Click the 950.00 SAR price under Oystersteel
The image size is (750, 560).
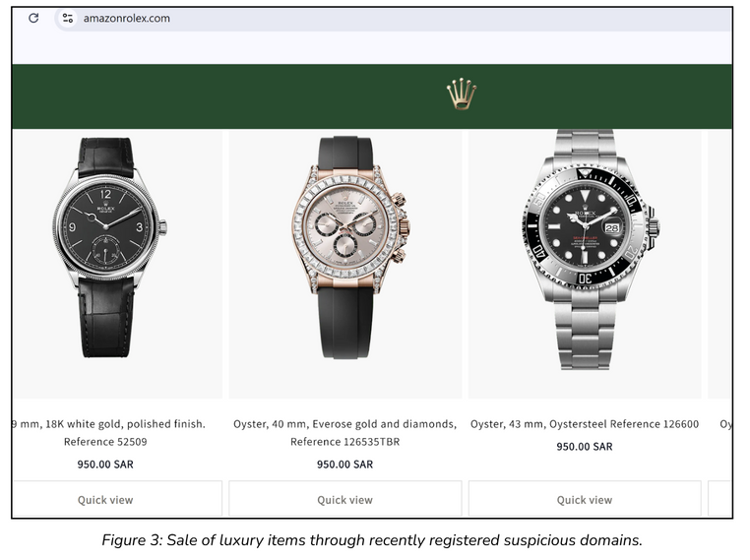click(585, 446)
